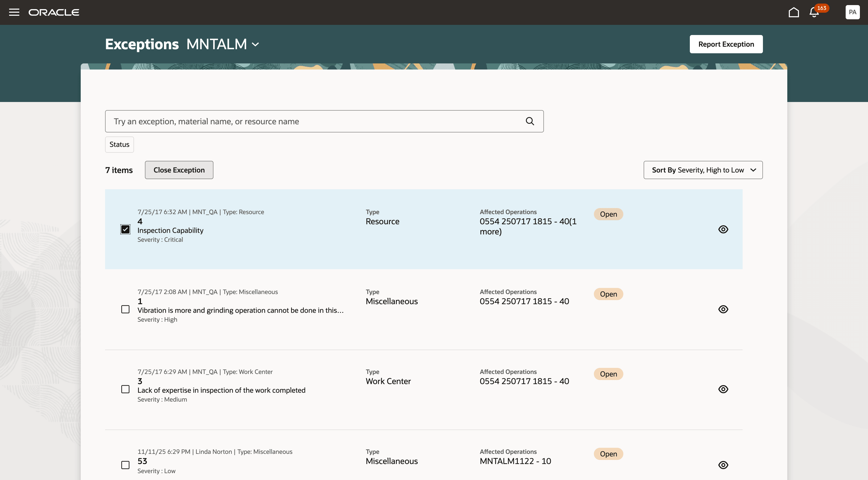View details of Inspection Capability exception via eye icon
The width and height of the screenshot is (868, 480).
pyautogui.click(x=723, y=229)
